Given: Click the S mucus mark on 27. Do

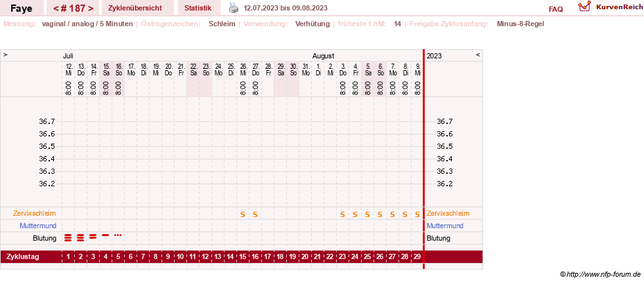Looking at the screenshot, I should point(255,214).
